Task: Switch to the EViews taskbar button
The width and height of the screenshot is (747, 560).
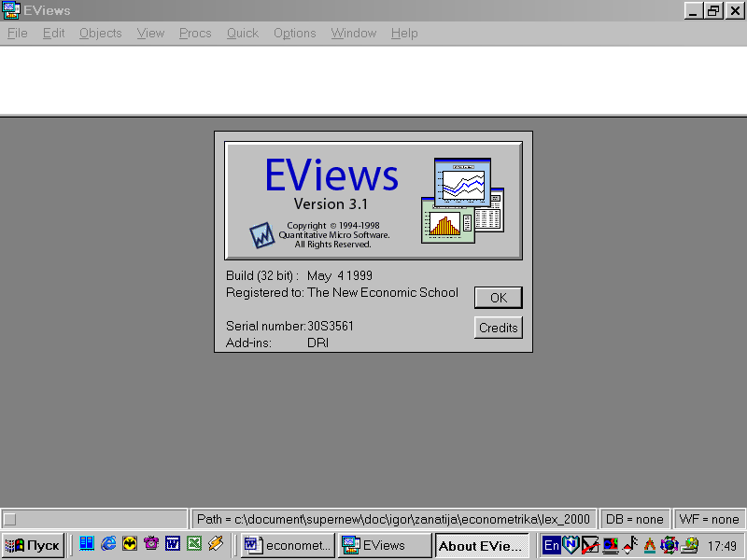Action: [x=385, y=545]
